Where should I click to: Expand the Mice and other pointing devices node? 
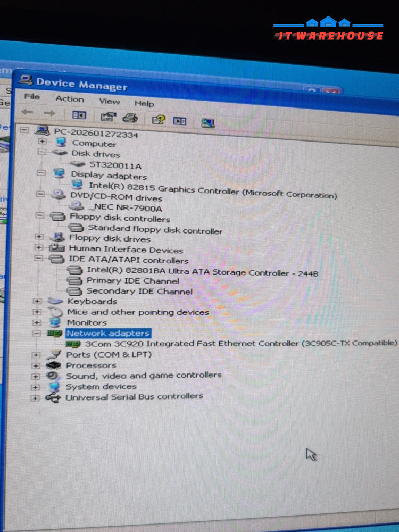tap(37, 312)
